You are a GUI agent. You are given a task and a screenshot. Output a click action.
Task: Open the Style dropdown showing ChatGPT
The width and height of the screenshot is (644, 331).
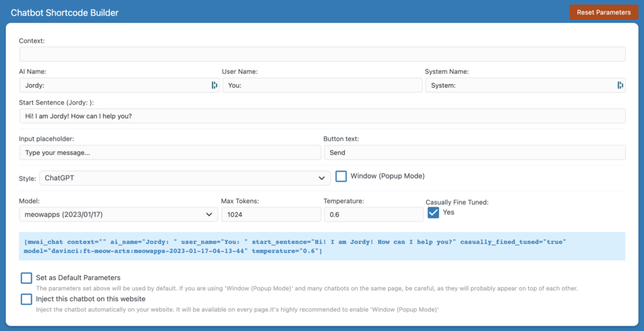pos(185,178)
